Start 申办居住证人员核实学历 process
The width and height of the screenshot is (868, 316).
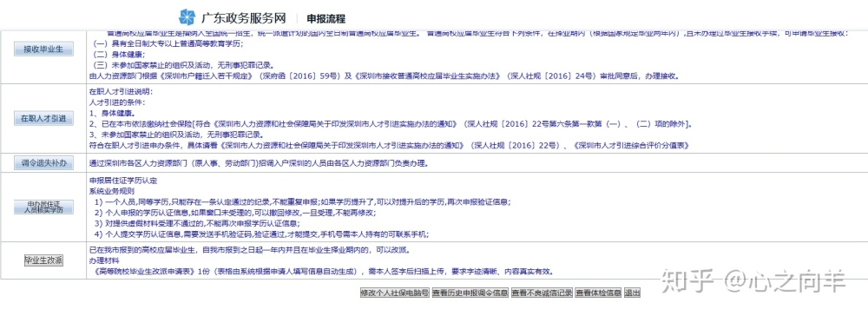pos(43,207)
